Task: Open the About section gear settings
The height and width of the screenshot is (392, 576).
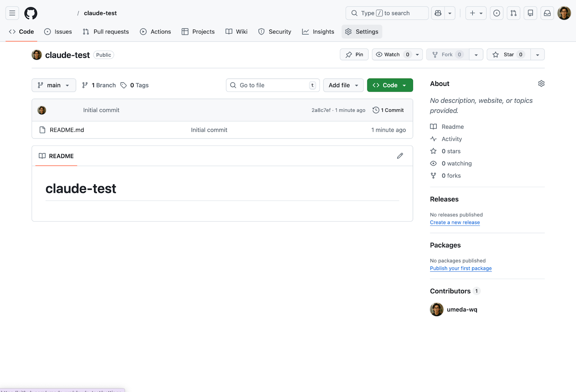Action: 541,83
